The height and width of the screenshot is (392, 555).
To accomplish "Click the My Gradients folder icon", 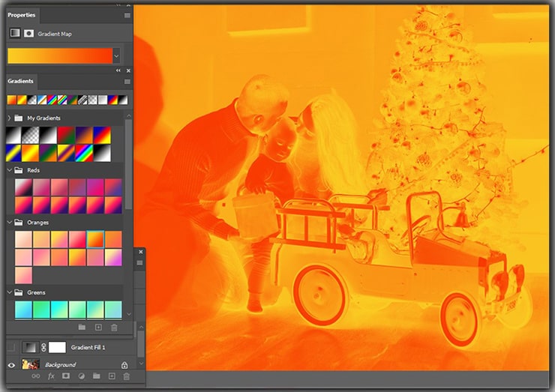I will pos(19,118).
